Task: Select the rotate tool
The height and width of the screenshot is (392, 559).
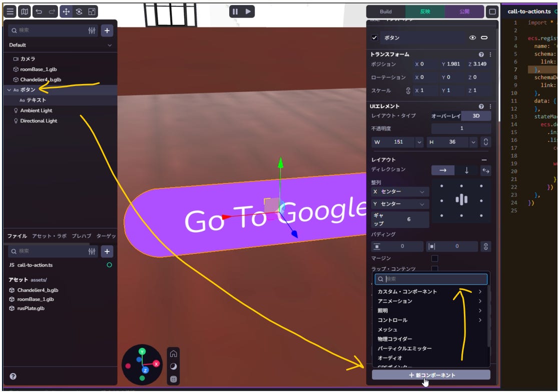Action: pyautogui.click(x=79, y=11)
